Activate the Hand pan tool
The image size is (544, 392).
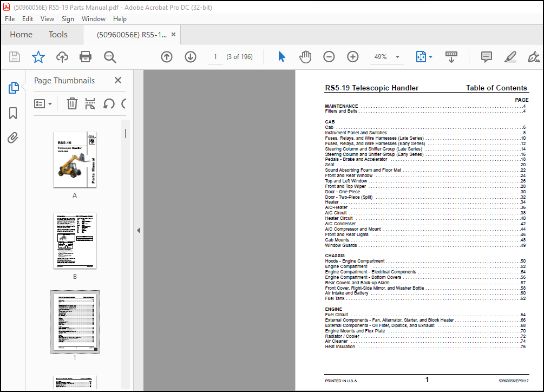click(x=305, y=57)
